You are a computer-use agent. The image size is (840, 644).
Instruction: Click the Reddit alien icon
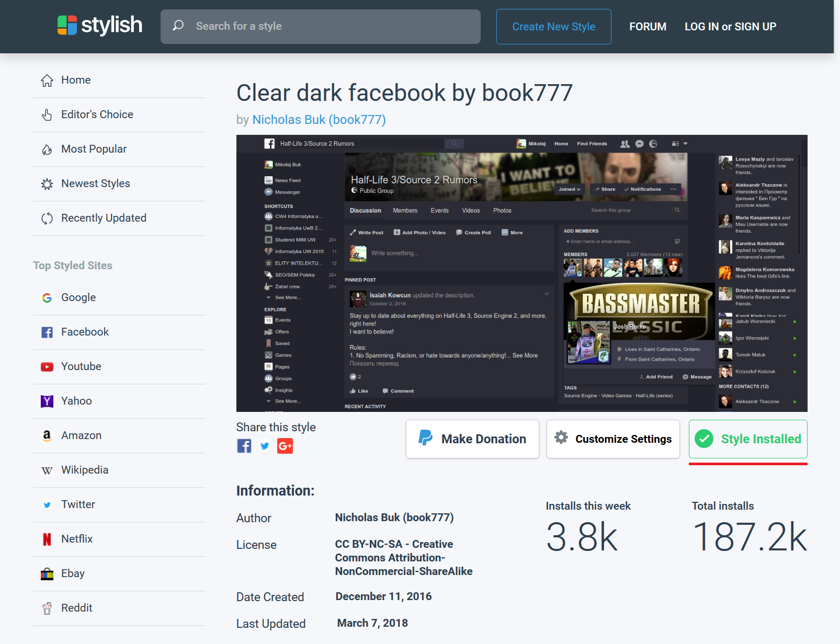click(47, 608)
